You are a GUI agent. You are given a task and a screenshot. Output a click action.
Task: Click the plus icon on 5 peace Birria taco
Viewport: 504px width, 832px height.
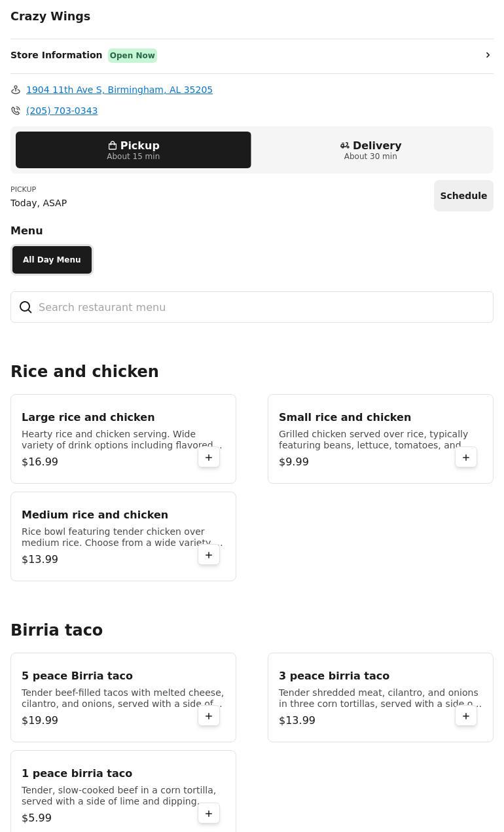point(209,715)
